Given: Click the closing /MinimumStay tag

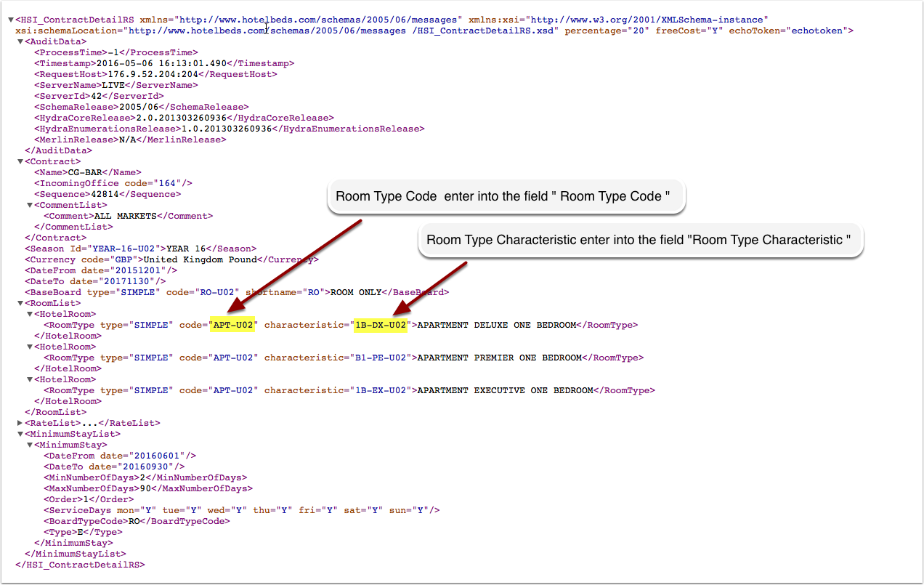Looking at the screenshot, I should click(x=73, y=543).
